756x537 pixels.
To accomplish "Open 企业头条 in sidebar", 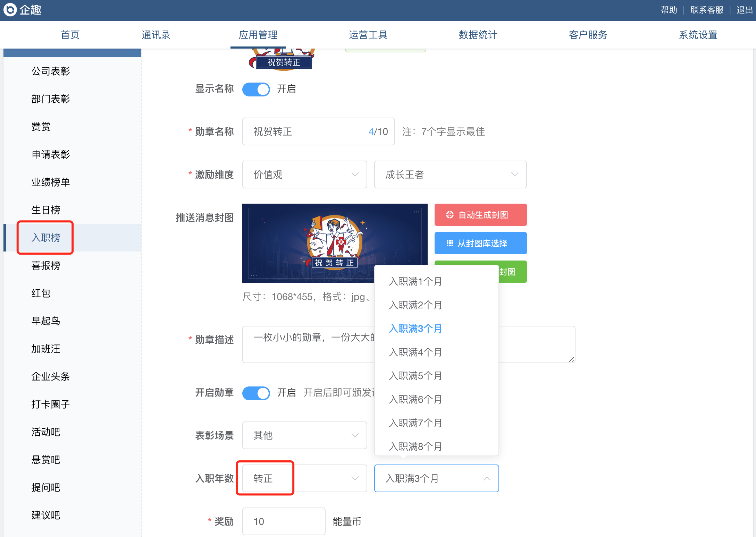I will pyautogui.click(x=72, y=376).
